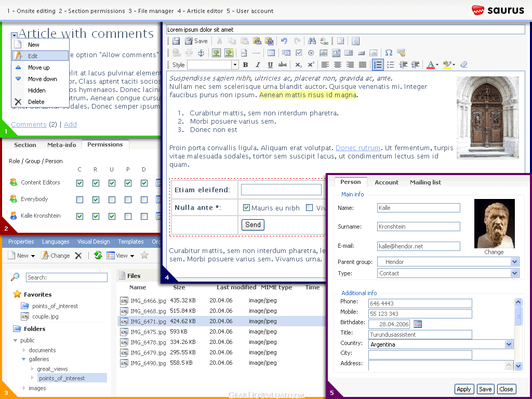Apply subscript formatting
Screen dimensions: 532x399
click(298, 64)
